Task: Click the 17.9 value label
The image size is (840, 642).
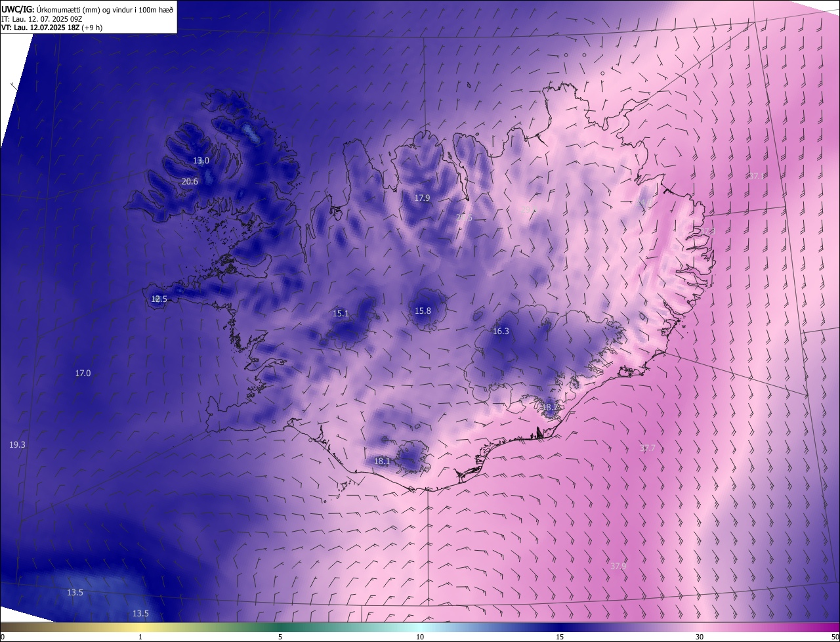Action: click(422, 198)
